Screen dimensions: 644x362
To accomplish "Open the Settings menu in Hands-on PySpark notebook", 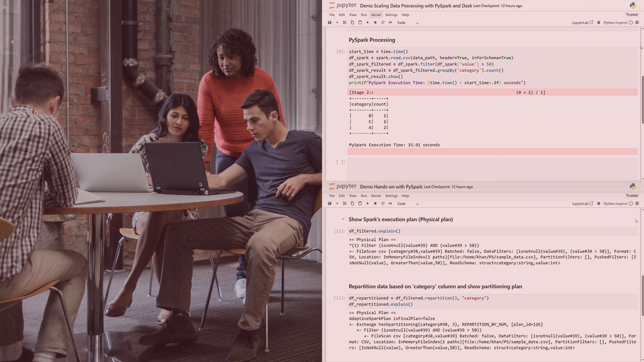I will pos(391,196).
